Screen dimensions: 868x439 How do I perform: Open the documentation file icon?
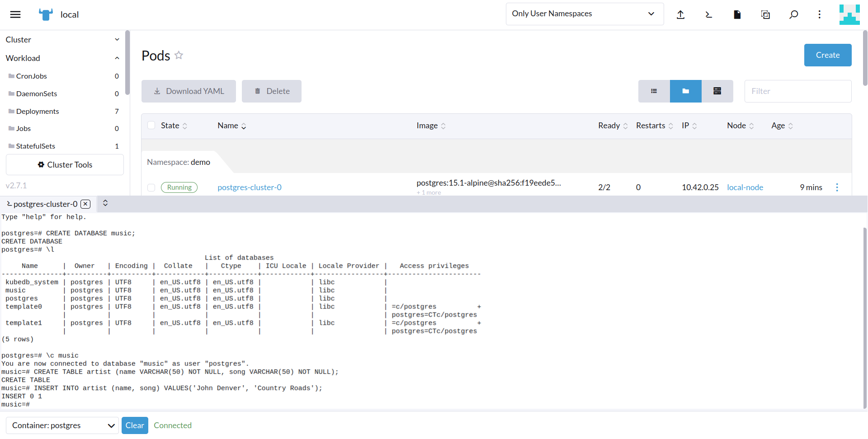(737, 14)
